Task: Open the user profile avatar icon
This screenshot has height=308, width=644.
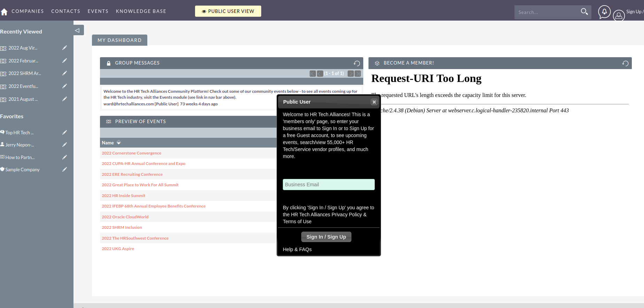Action: tap(619, 16)
